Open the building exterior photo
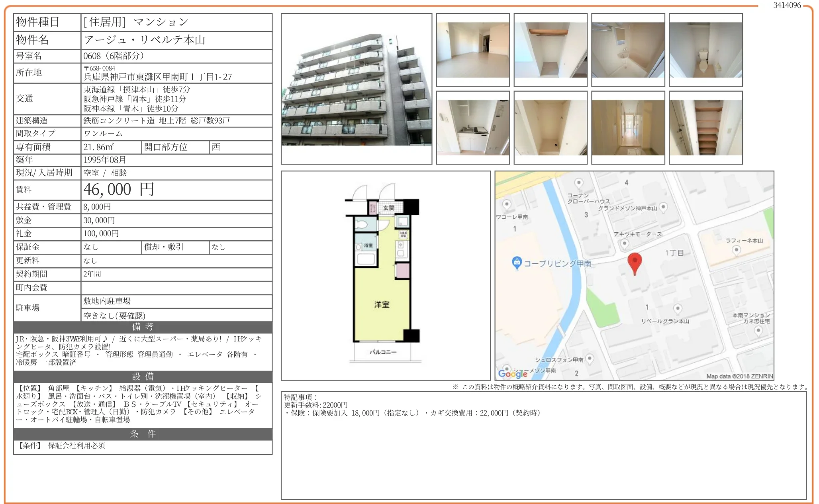This screenshot has height=504, width=819. (357, 90)
